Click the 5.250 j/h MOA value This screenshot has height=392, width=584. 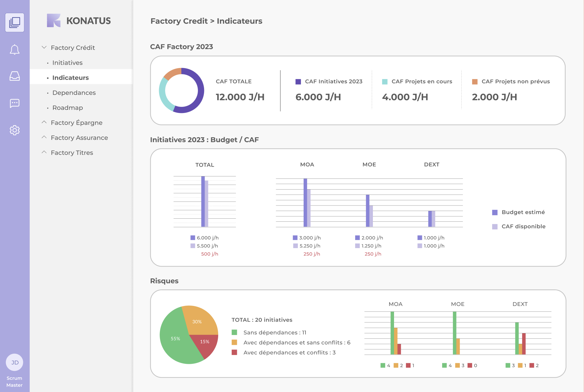(x=310, y=246)
